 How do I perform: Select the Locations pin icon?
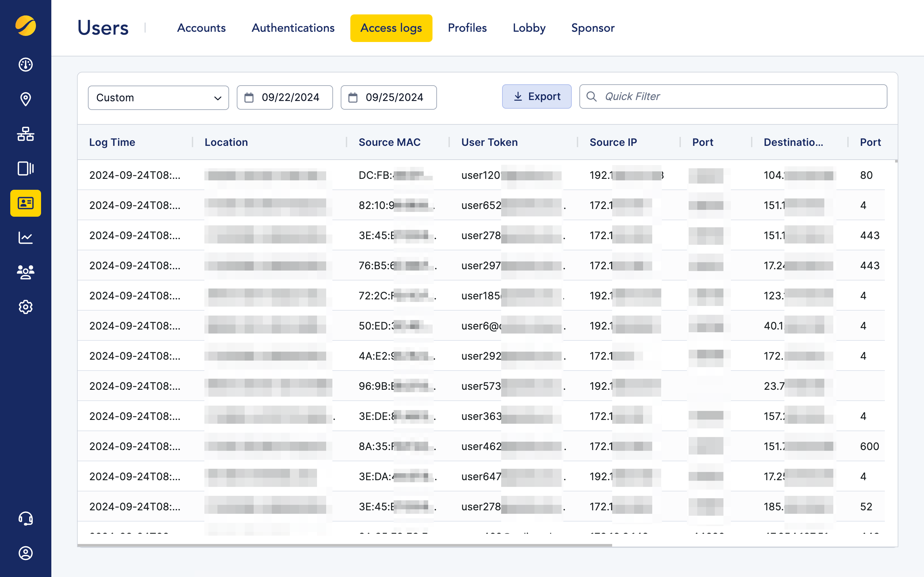[x=25, y=99]
